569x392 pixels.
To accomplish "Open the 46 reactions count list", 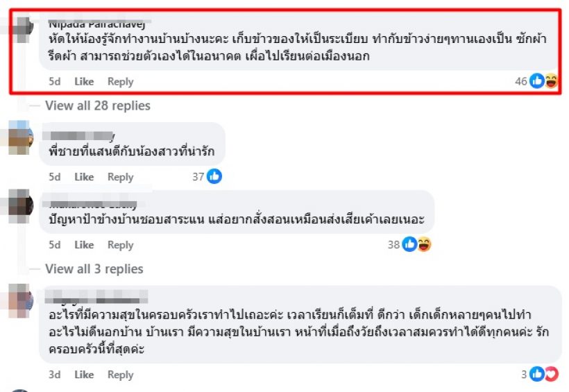I will click(x=521, y=82).
